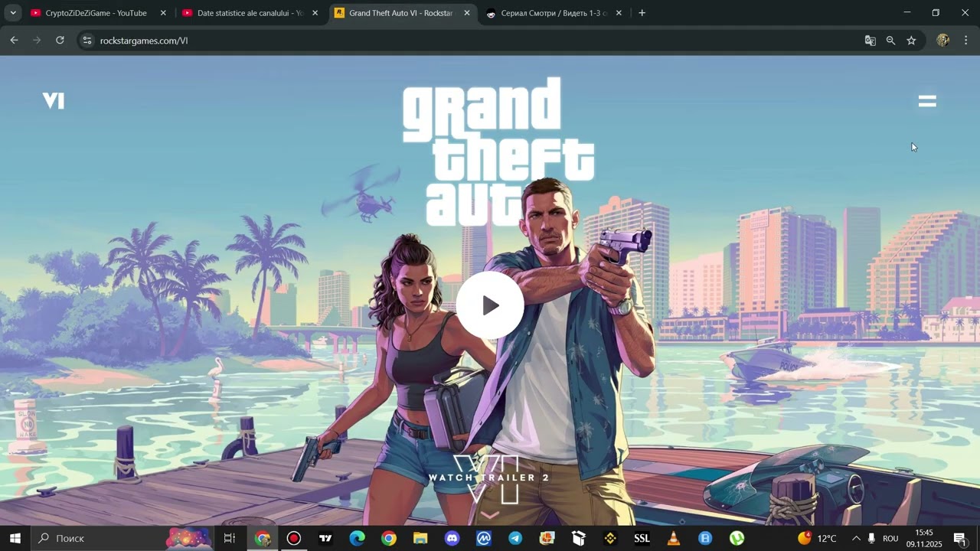Open the Windows notification center

coord(960,539)
